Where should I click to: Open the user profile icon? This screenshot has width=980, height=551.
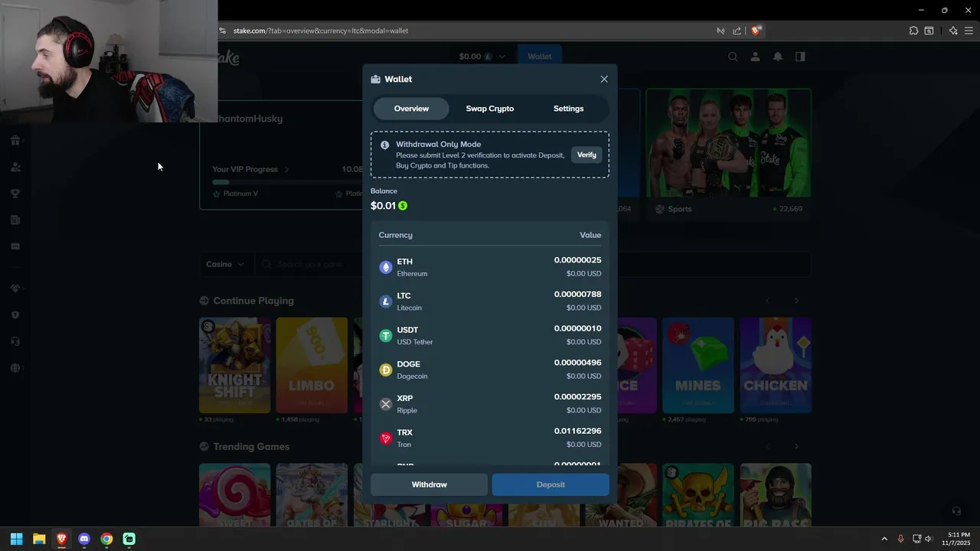pyautogui.click(x=755, y=57)
